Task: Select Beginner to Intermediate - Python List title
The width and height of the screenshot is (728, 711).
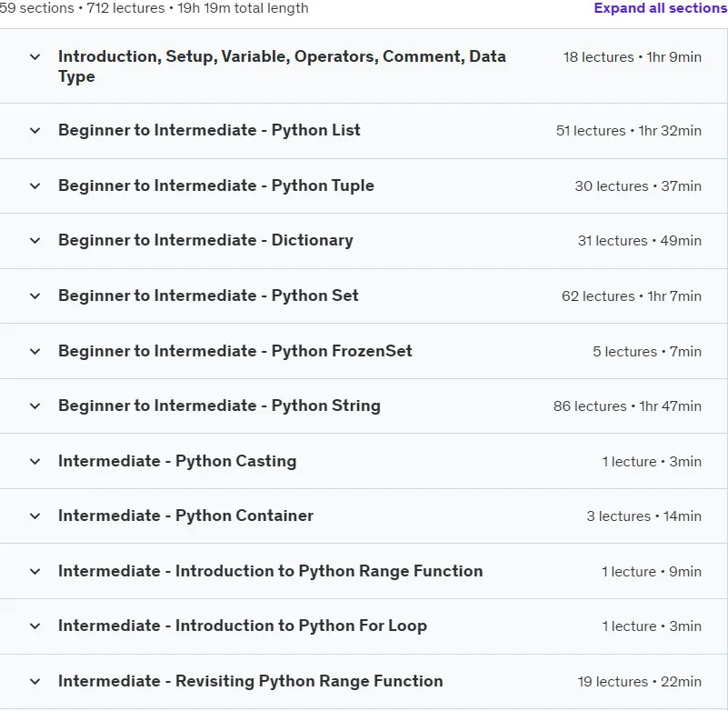Action: pos(209,130)
